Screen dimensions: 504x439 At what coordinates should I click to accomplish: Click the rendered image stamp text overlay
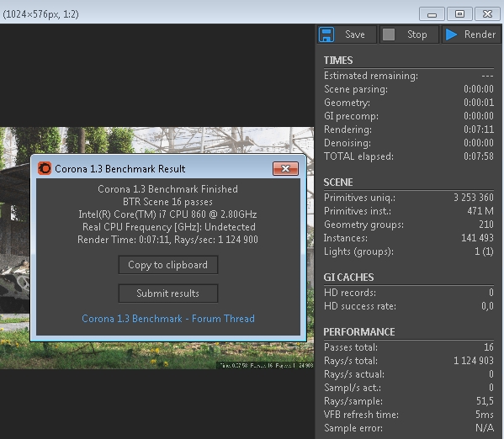click(x=267, y=365)
